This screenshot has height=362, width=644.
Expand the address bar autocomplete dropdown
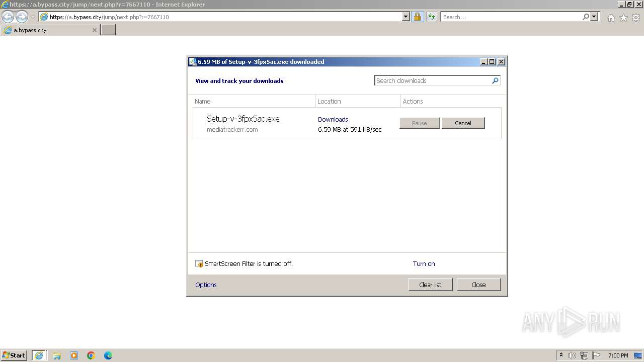click(406, 17)
